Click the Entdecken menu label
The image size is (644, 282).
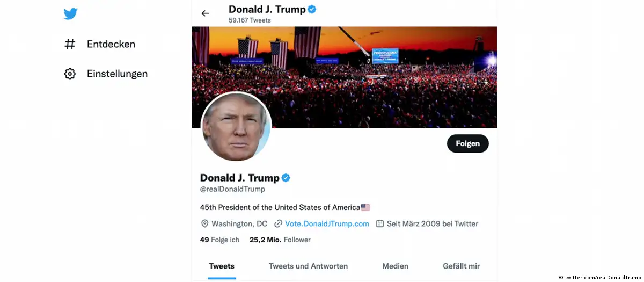point(111,44)
